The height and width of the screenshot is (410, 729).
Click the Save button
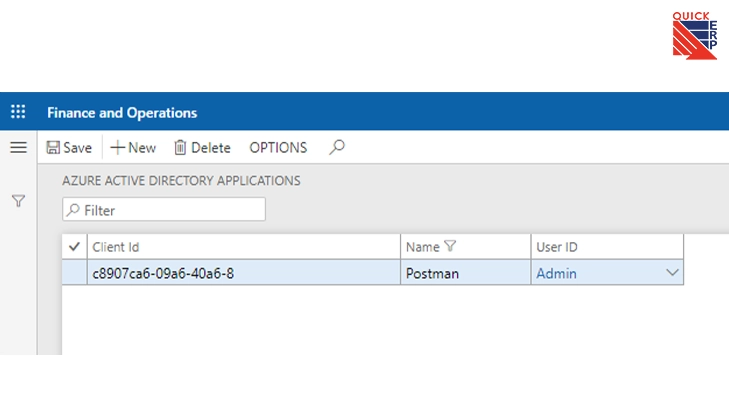[x=69, y=147]
